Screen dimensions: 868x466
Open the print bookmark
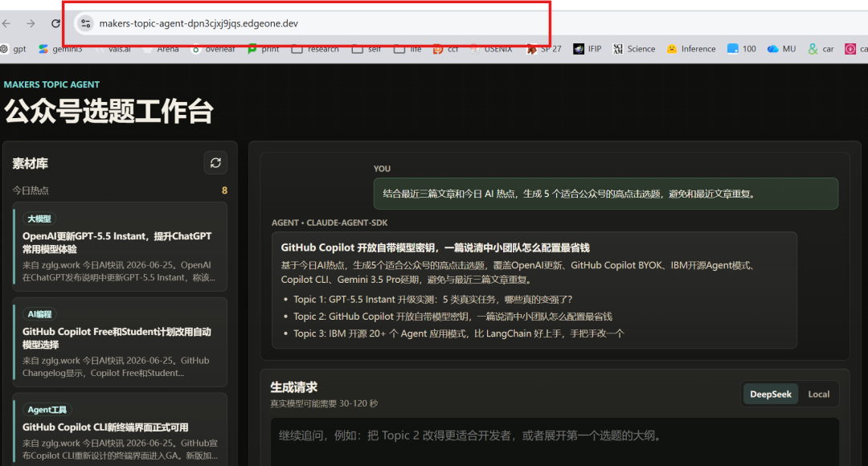coord(264,49)
